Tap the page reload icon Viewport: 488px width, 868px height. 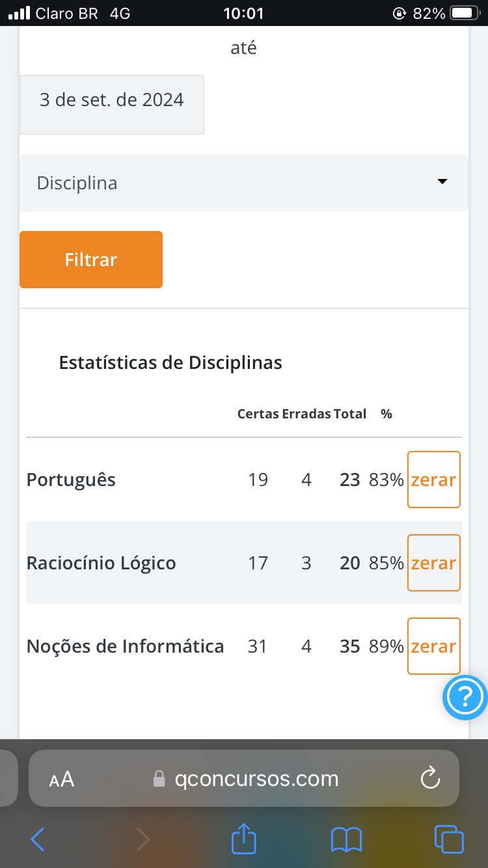tap(431, 778)
